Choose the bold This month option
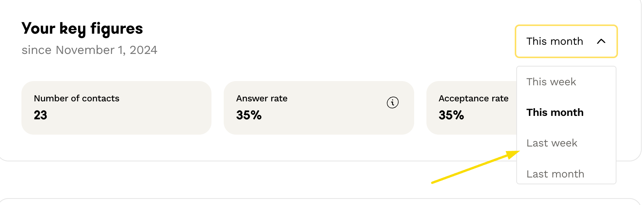 coord(555,112)
